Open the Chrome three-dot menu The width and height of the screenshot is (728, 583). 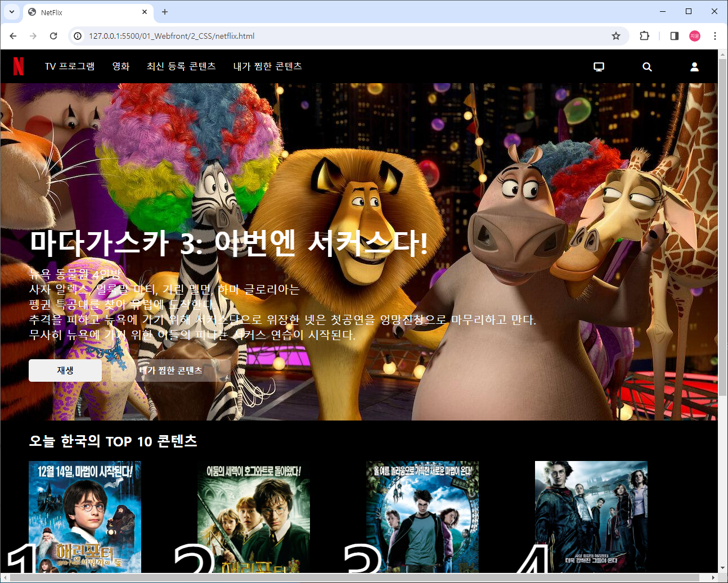point(715,36)
